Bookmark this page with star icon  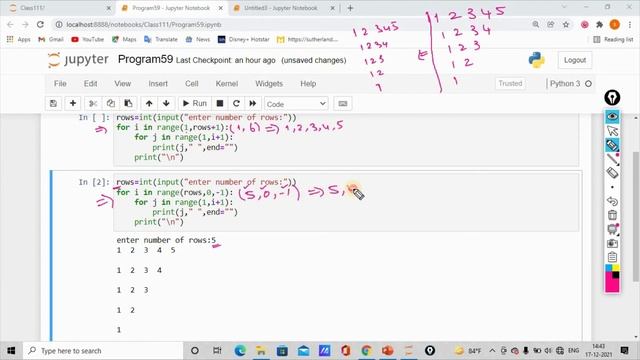(566, 24)
